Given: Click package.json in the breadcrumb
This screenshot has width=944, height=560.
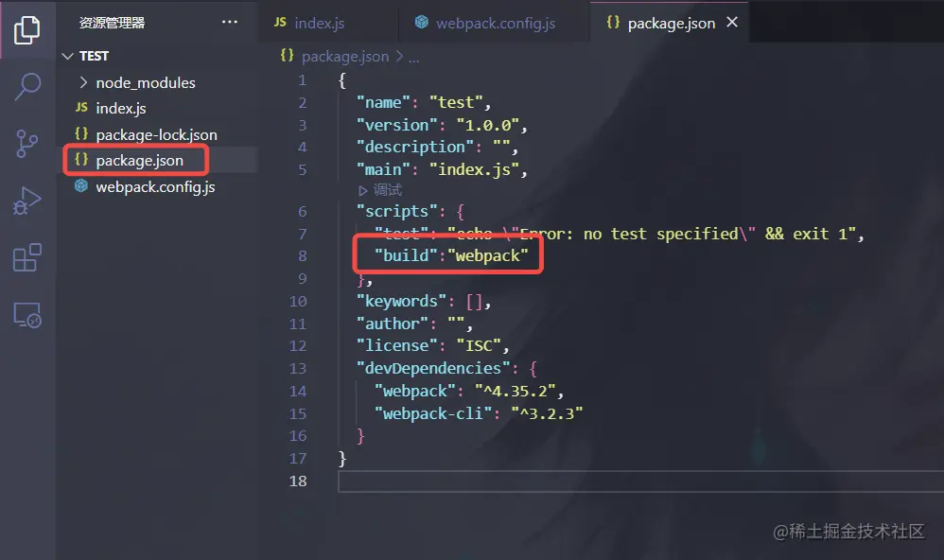Looking at the screenshot, I should (x=345, y=57).
